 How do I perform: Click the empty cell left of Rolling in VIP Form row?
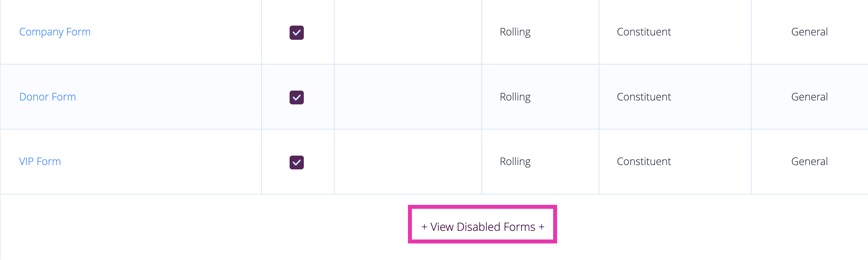(x=408, y=162)
